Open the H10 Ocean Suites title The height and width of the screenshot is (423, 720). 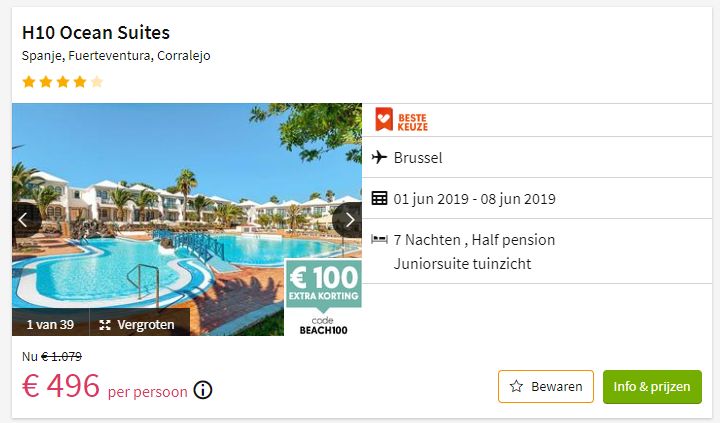click(x=96, y=33)
